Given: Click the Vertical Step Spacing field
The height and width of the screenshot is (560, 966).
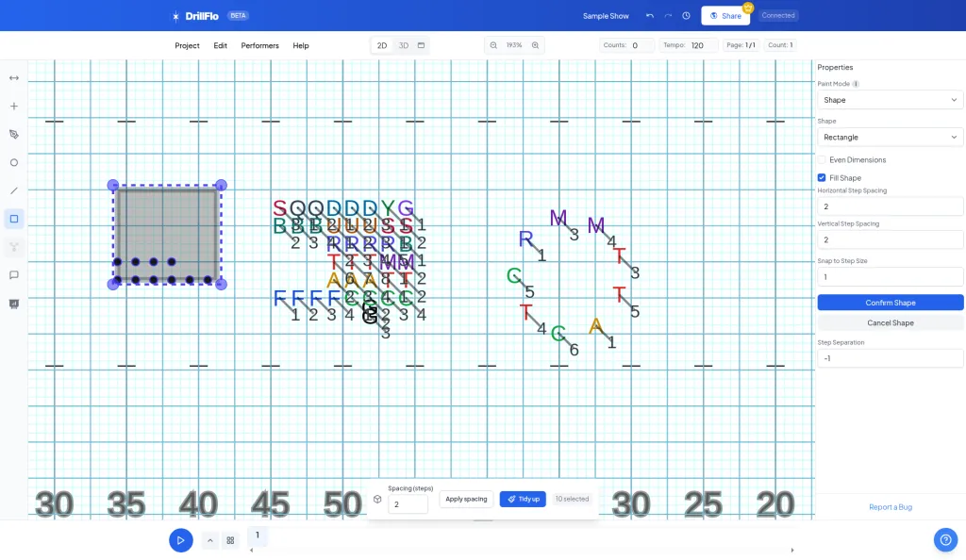Looking at the screenshot, I should pyautogui.click(x=891, y=240).
